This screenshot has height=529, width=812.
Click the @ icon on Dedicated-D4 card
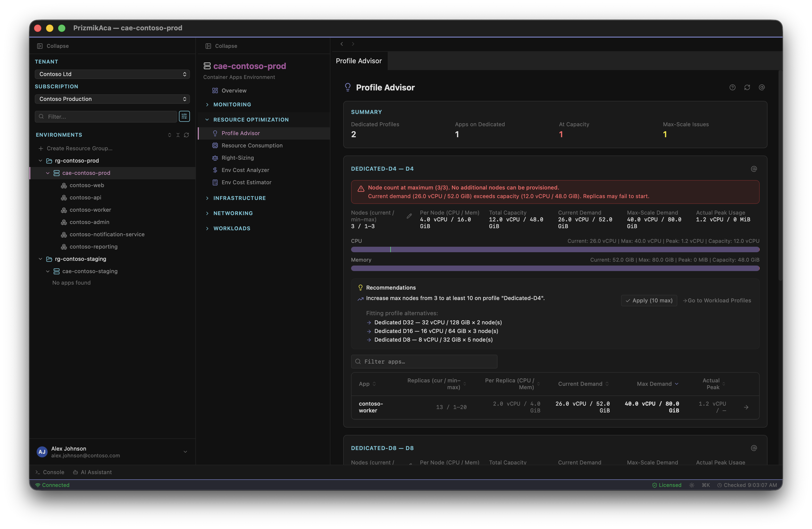(754, 169)
